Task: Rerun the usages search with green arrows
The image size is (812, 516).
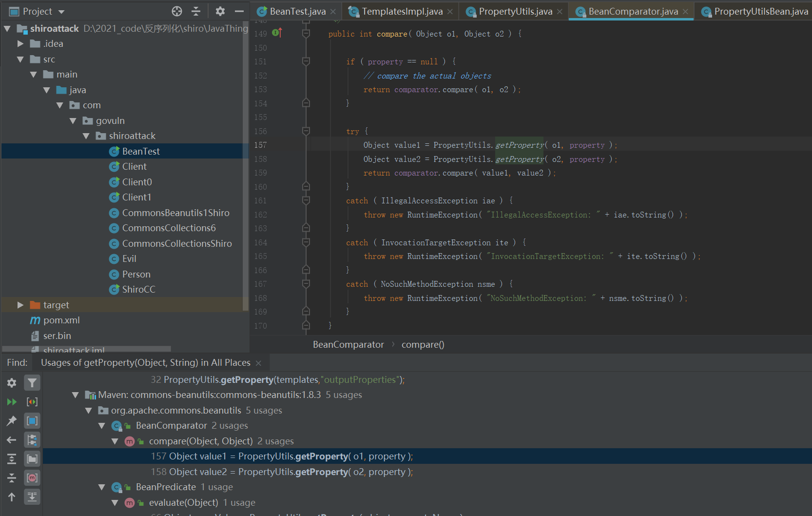Action: [12, 402]
